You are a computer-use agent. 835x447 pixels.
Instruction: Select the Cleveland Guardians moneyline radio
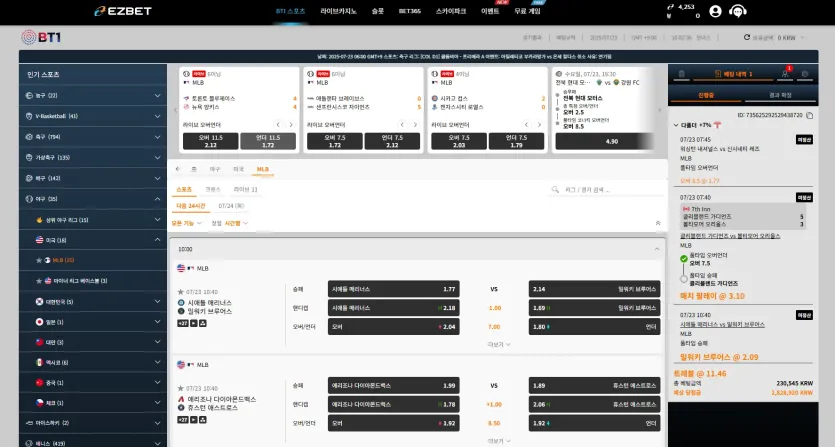[684, 279]
